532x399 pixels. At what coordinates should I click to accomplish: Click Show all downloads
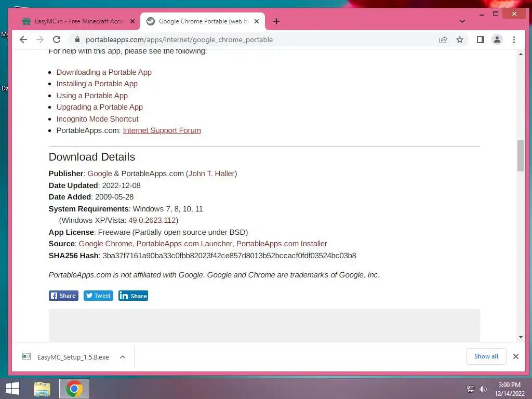[x=486, y=356]
